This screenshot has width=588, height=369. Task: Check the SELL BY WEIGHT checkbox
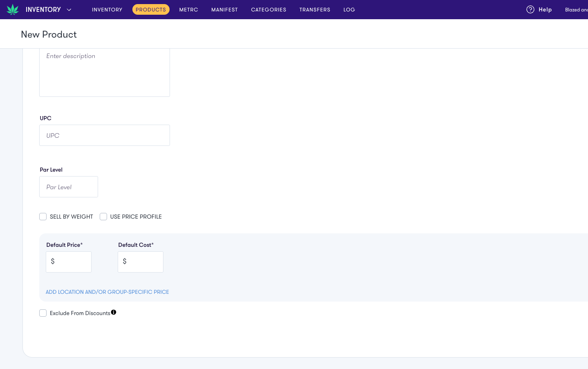pos(43,217)
